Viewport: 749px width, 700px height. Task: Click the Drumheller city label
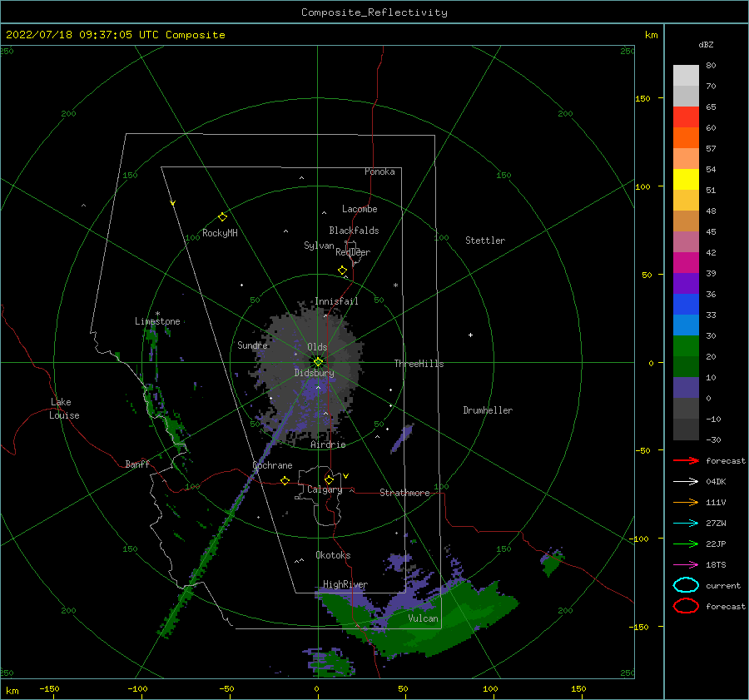point(488,410)
